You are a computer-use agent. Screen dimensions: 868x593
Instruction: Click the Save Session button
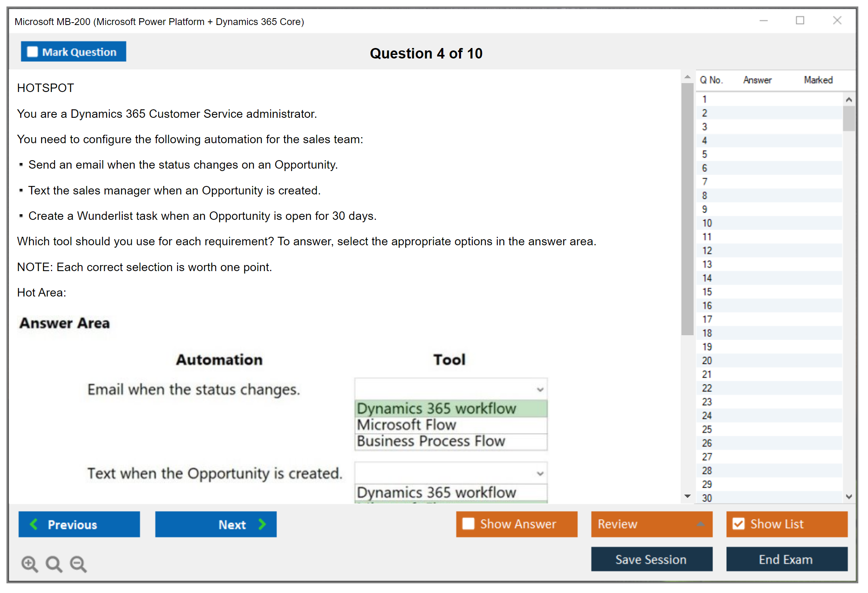point(651,559)
